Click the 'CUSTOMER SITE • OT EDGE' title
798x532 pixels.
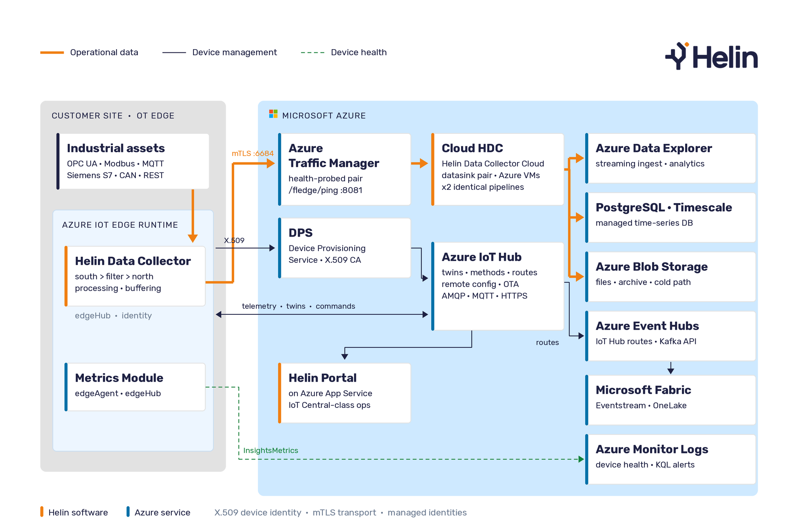tap(113, 116)
